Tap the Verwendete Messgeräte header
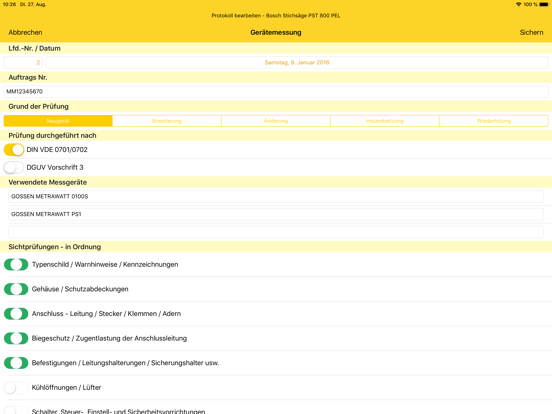This screenshot has height=414, width=552. pos(48,182)
